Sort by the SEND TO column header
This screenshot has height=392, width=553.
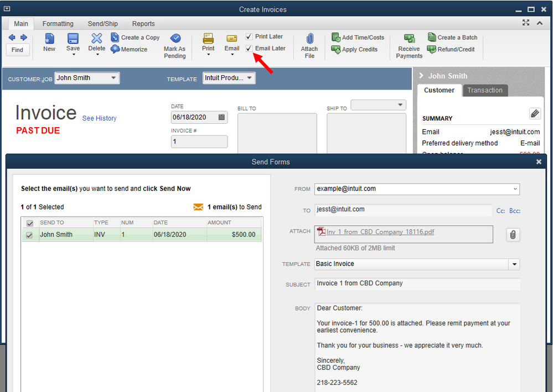click(66, 223)
